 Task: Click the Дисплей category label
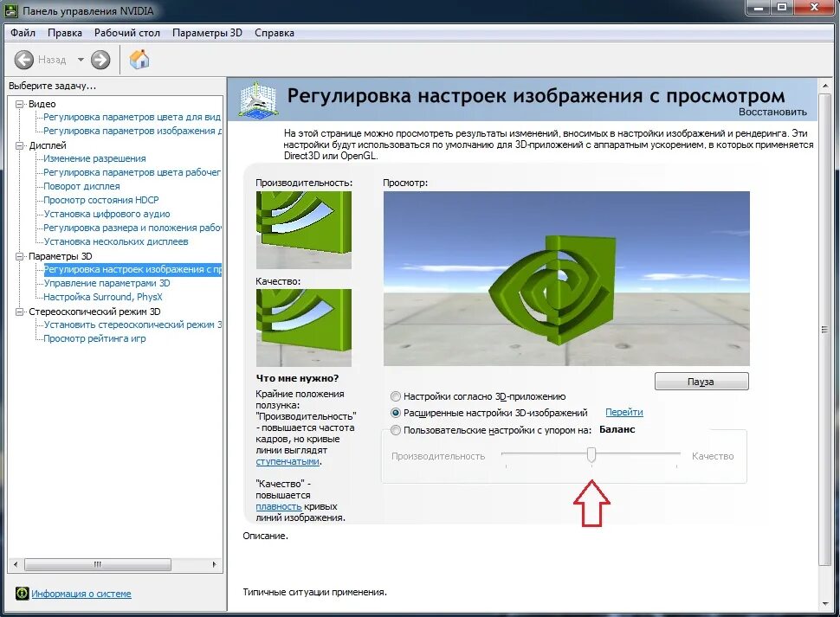pos(47,145)
